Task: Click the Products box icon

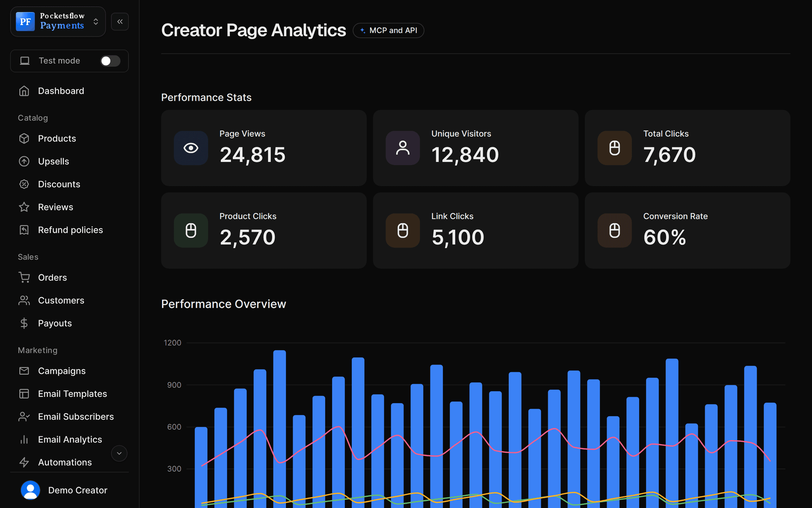Action: point(24,139)
